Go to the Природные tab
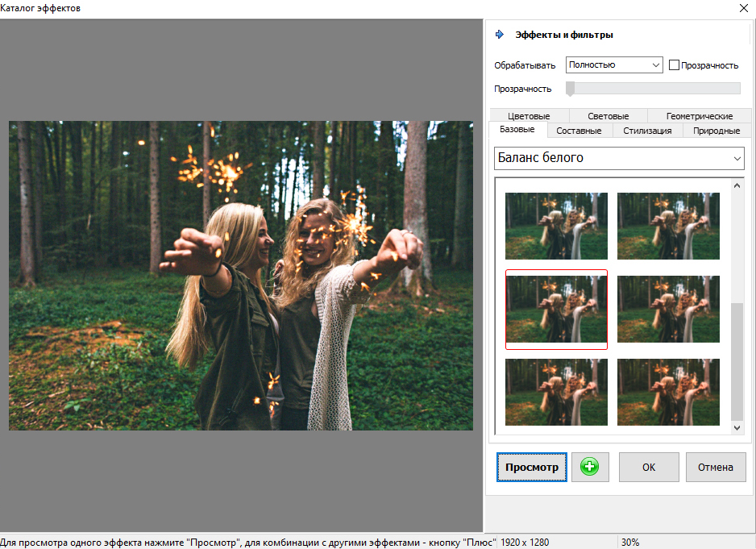 click(717, 131)
